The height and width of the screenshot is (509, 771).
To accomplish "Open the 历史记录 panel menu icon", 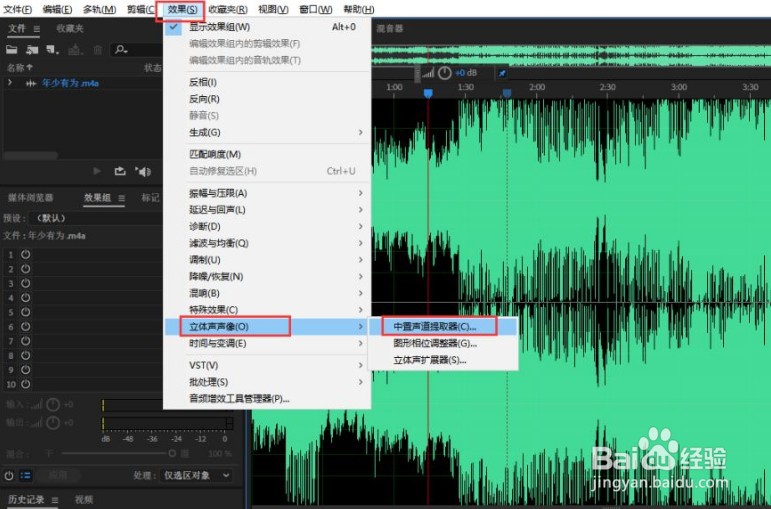I will (x=55, y=500).
